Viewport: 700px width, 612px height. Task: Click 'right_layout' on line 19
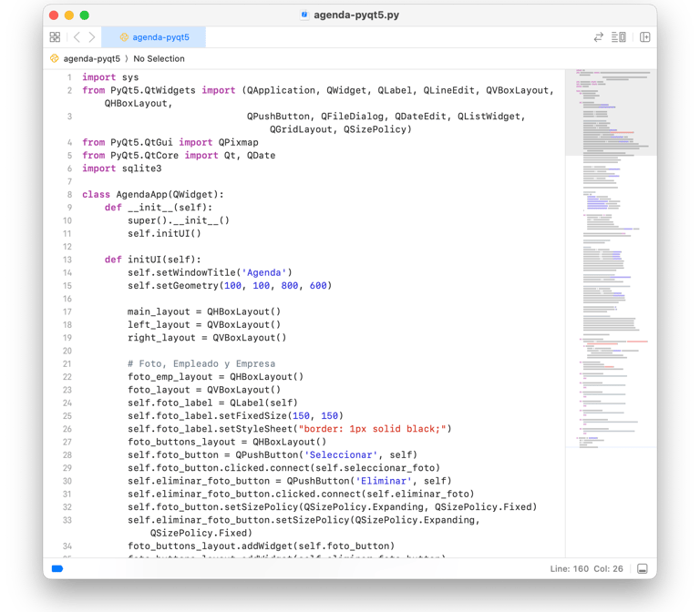[x=161, y=338]
